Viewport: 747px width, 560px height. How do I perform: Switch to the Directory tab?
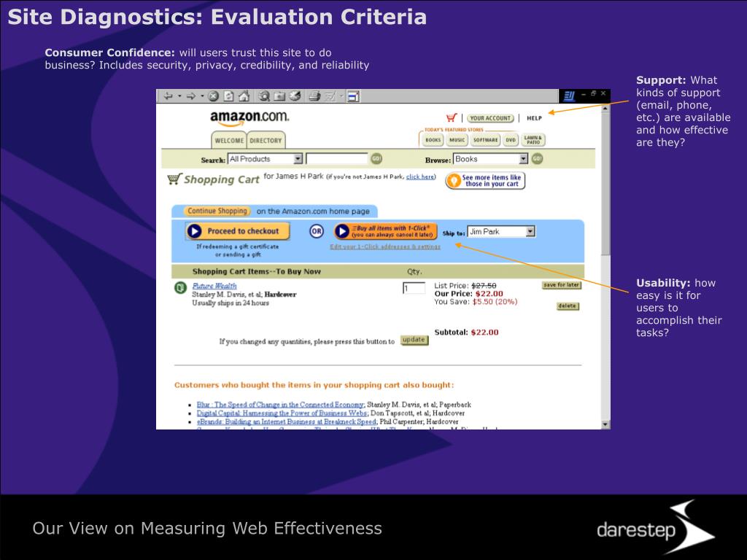pos(266,141)
